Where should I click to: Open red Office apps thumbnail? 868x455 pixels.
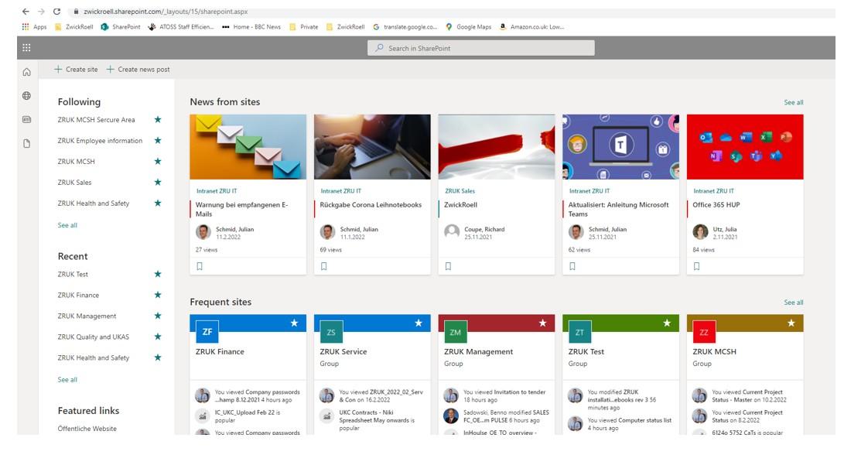click(745, 147)
